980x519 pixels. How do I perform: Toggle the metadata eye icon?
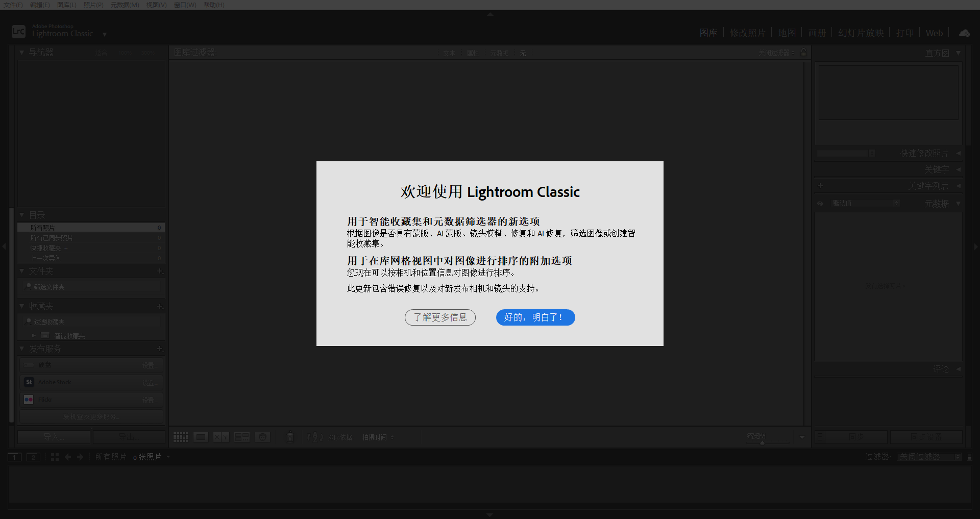(820, 204)
